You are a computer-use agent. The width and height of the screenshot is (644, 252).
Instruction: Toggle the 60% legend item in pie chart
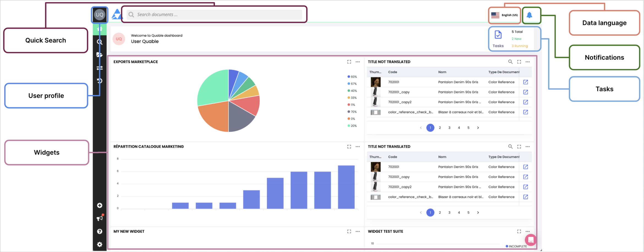point(352,77)
